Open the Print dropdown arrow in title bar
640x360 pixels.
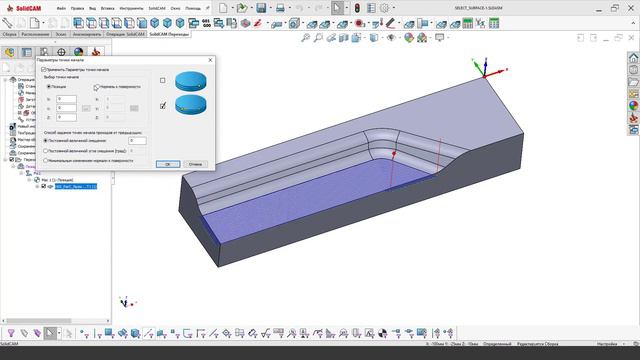click(290, 8)
